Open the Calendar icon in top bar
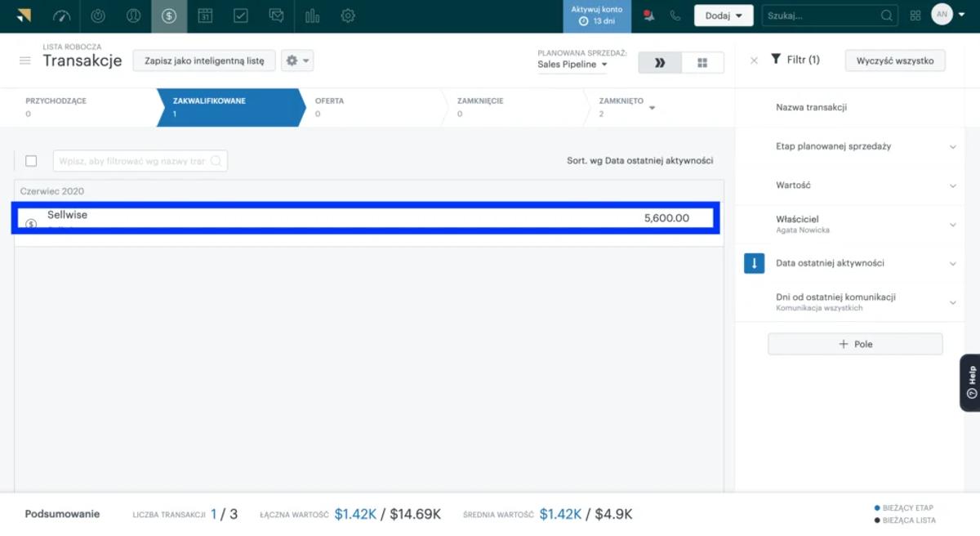Image resolution: width=980 pixels, height=536 pixels. click(x=205, y=16)
